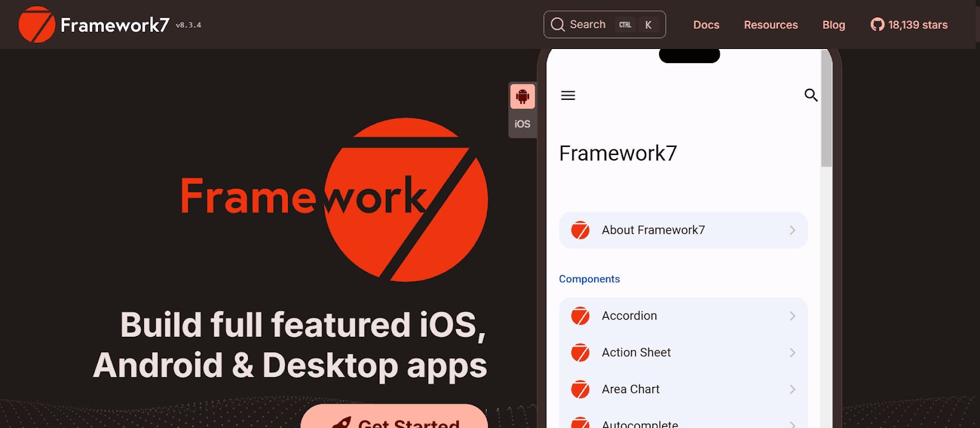Image resolution: width=980 pixels, height=428 pixels.
Task: Click the Autocomplete row icon
Action: 580,423
